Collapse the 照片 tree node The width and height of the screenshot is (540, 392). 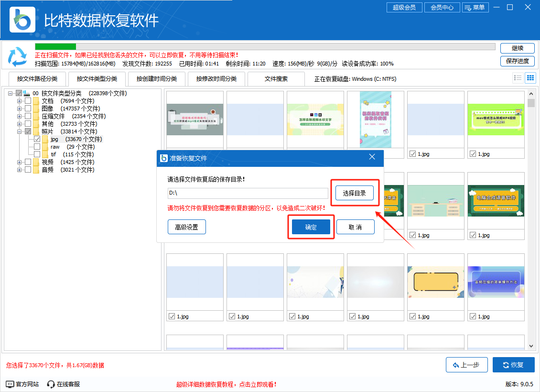point(20,131)
